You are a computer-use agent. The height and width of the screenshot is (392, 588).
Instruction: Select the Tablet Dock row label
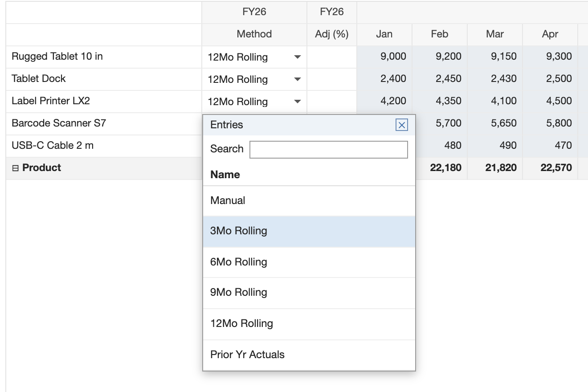[x=38, y=78]
